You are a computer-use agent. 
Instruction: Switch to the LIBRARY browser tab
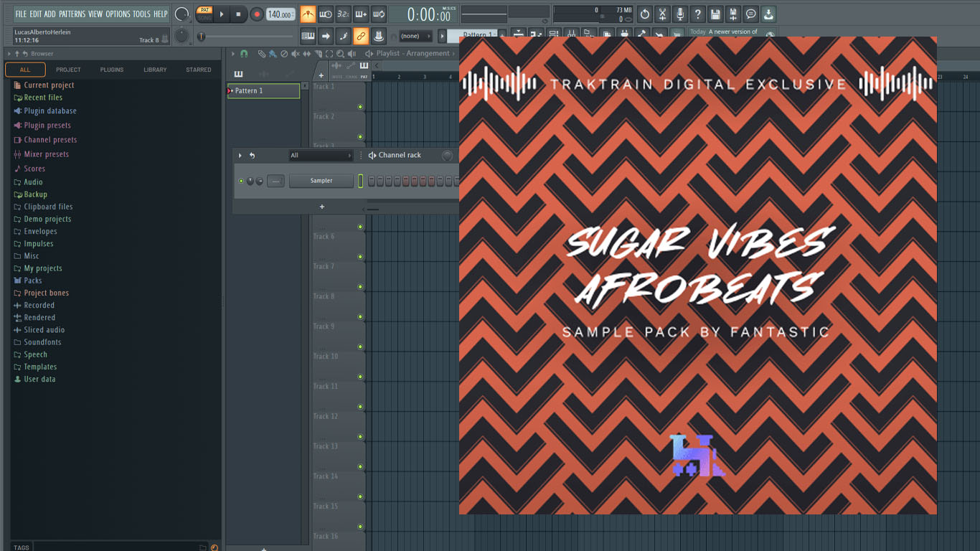(155, 70)
